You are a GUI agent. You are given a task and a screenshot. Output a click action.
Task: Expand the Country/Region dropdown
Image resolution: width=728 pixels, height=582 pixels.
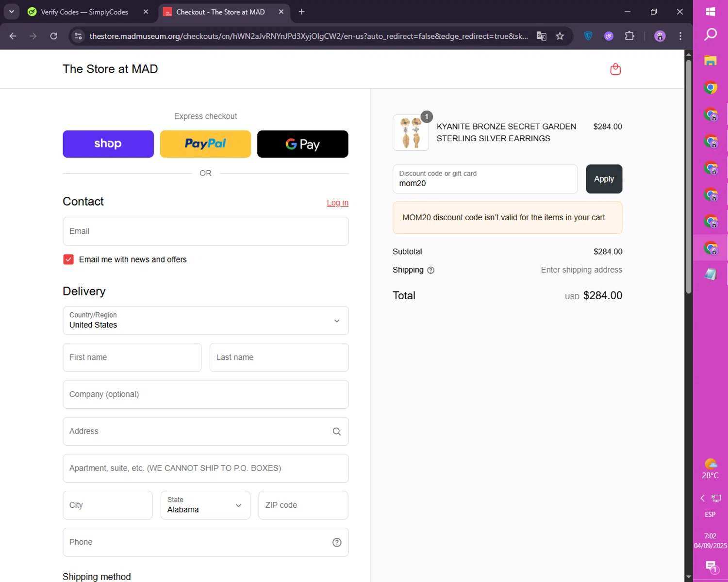[x=206, y=321]
